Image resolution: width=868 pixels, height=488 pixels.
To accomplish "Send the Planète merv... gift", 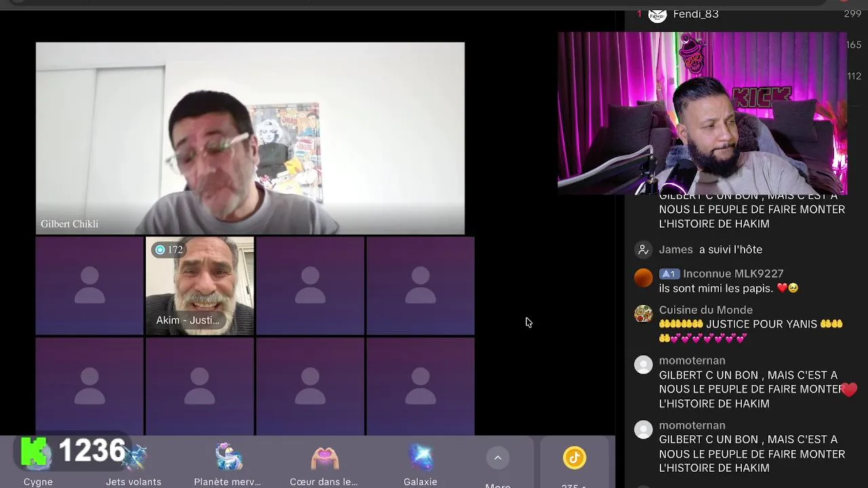I will pos(227,464).
